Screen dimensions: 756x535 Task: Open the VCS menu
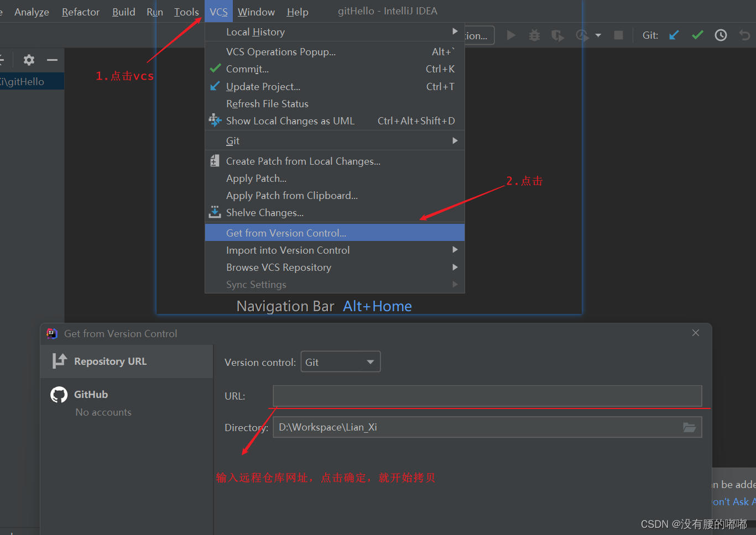click(x=218, y=12)
